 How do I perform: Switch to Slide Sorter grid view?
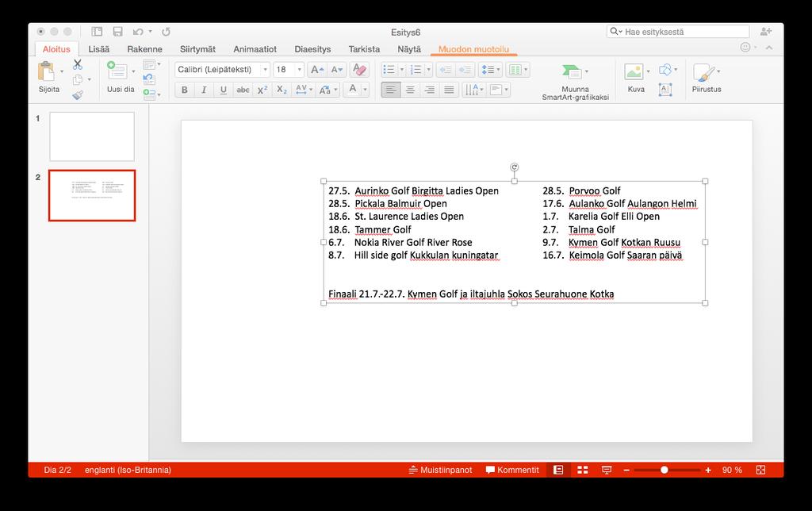583,470
